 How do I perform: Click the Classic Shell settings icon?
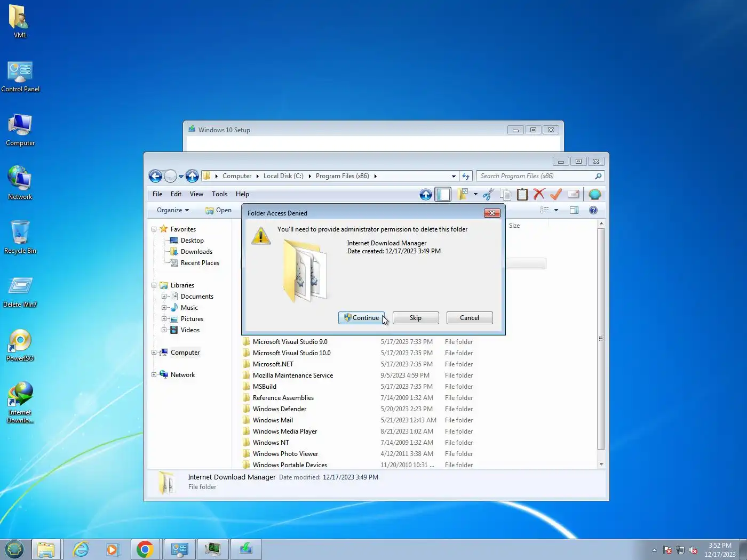tap(595, 194)
